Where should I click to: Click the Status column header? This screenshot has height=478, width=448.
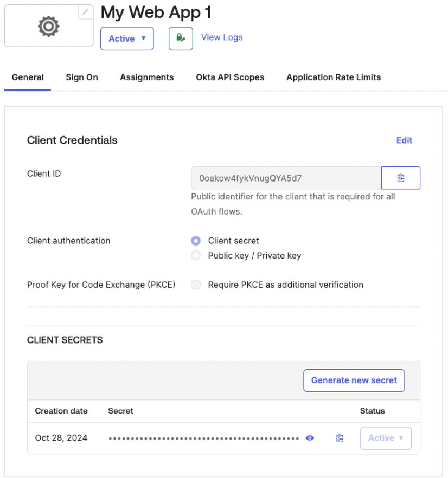372,411
